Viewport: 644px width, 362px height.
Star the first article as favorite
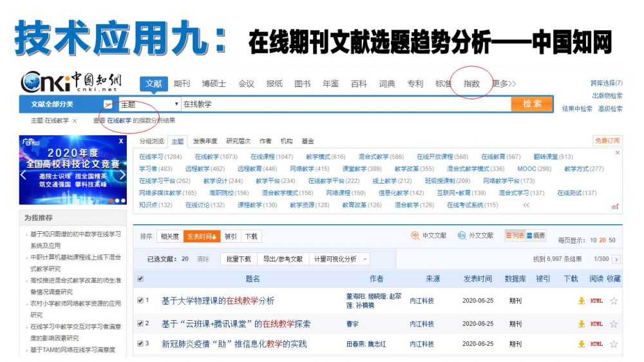(x=614, y=301)
